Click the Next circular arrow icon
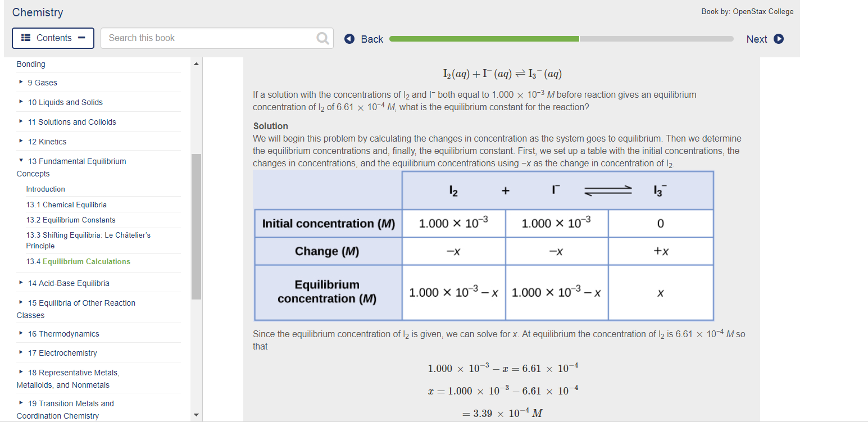 (x=778, y=38)
